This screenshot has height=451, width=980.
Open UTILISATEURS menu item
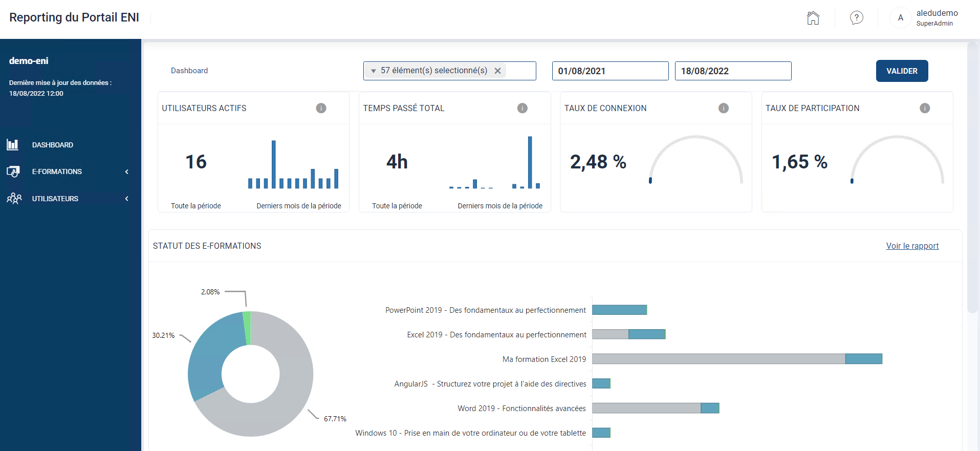click(x=55, y=199)
